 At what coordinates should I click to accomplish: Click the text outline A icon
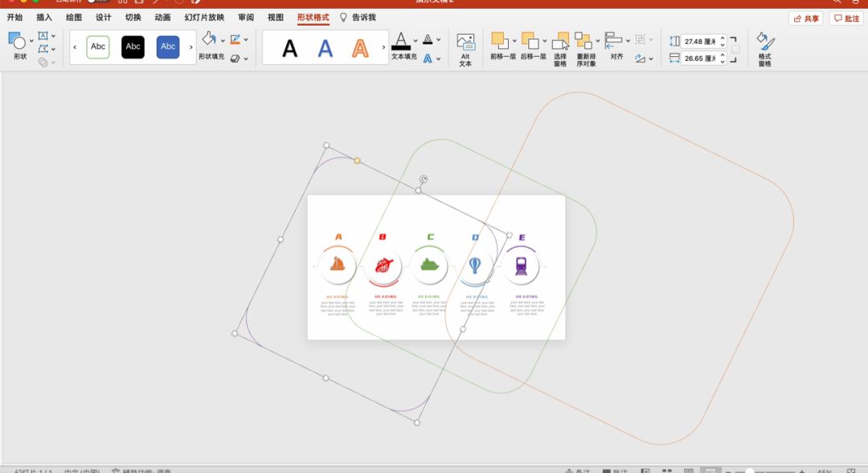428,39
